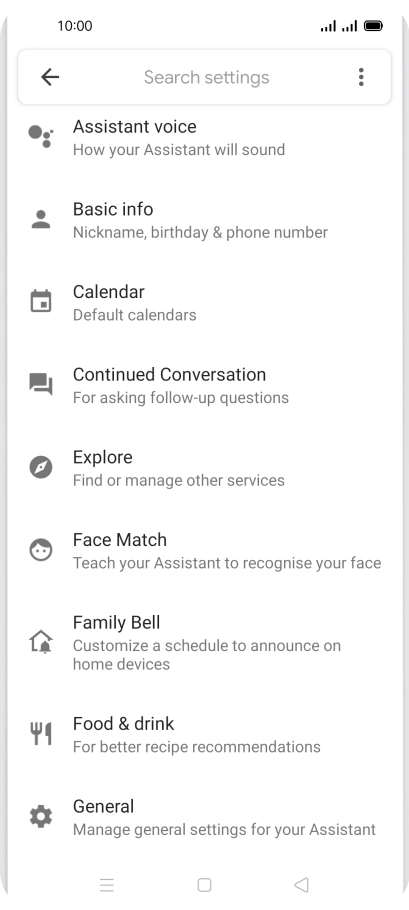Tap the Android recent apps button
This screenshot has height=910, width=409.
(107, 884)
